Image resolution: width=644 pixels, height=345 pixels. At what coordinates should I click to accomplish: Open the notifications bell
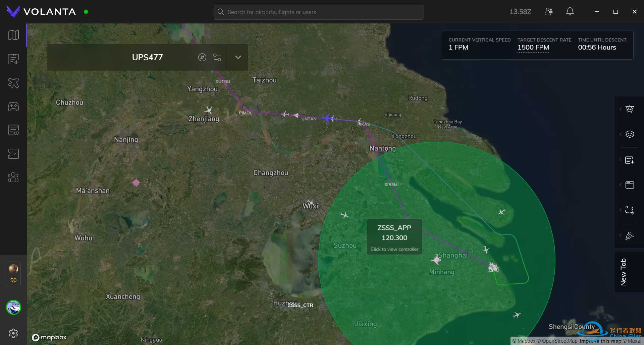click(570, 12)
